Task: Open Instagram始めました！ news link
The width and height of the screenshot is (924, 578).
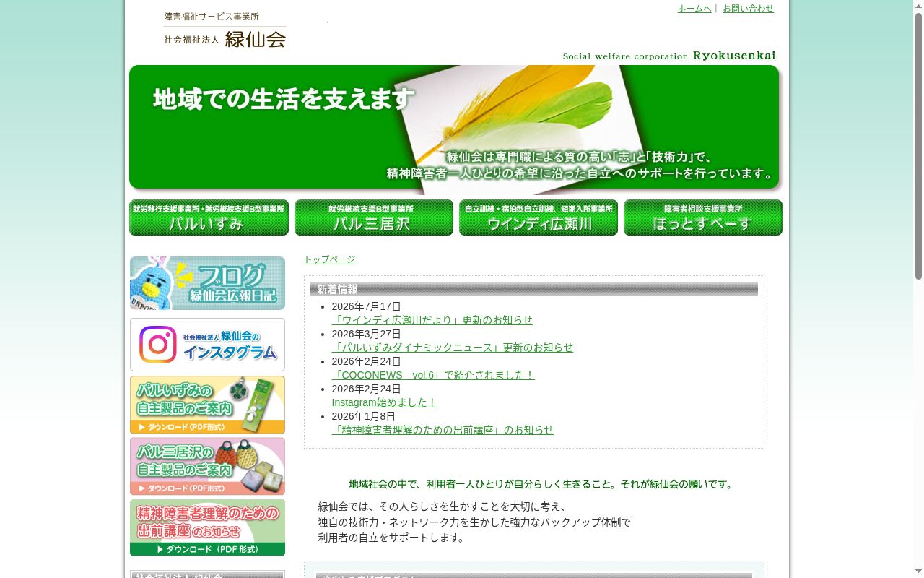Action: pyautogui.click(x=384, y=402)
